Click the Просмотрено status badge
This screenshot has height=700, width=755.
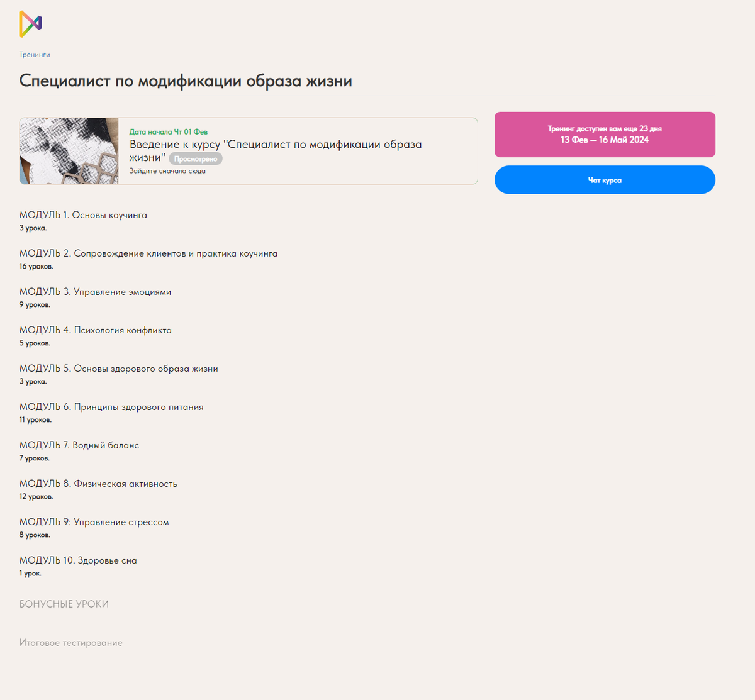(196, 159)
